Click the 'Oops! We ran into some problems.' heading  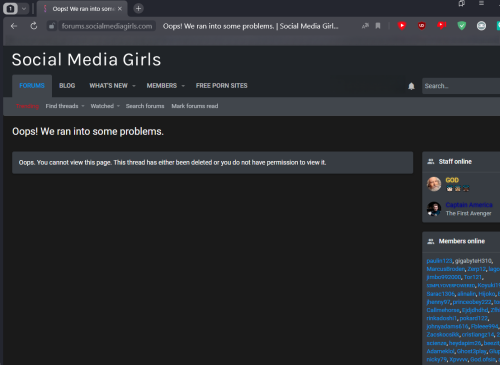[x=88, y=131]
